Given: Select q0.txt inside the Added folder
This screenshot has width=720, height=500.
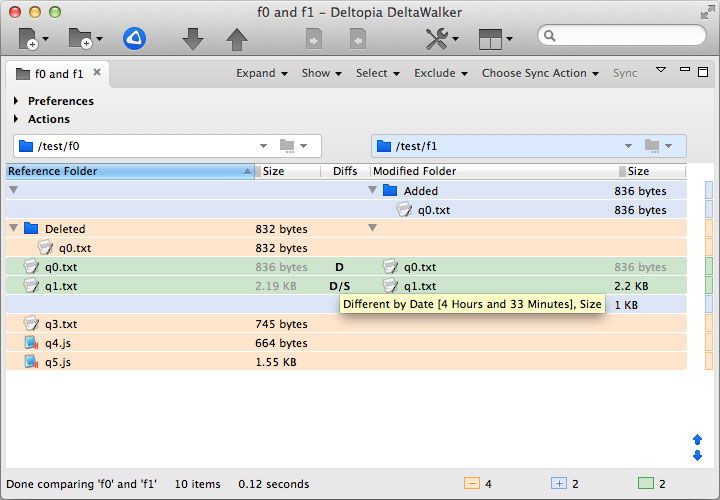Looking at the screenshot, I should pyautogui.click(x=434, y=210).
